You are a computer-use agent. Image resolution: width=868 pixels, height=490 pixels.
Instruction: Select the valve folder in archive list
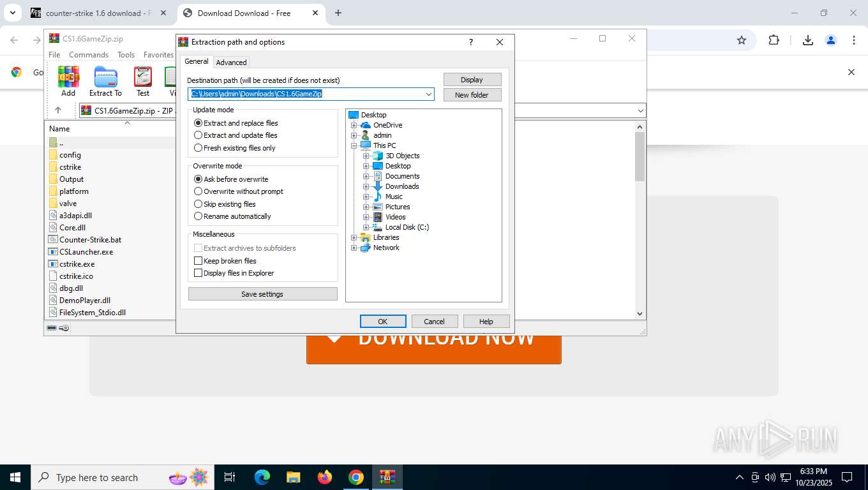click(68, 203)
